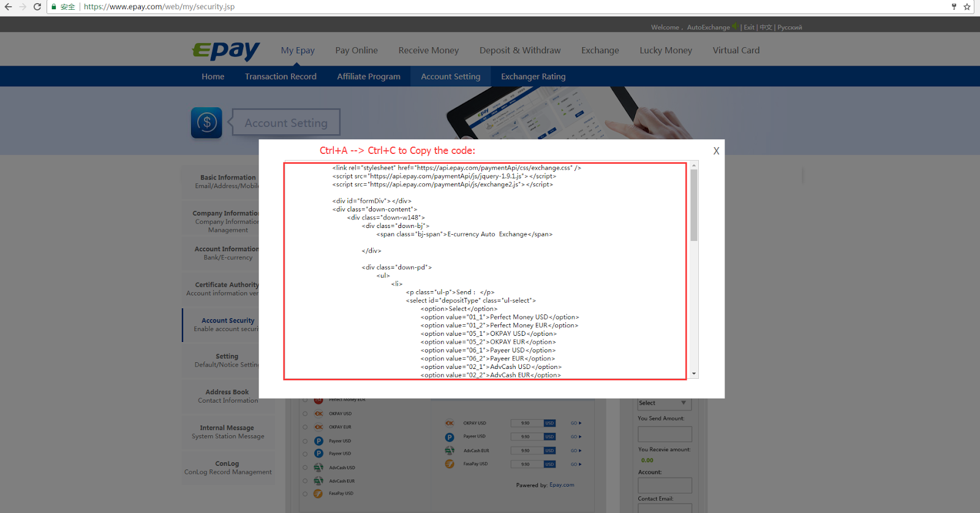980x513 pixels.
Task: Click the code box scroll-down arrow
Action: click(x=694, y=373)
